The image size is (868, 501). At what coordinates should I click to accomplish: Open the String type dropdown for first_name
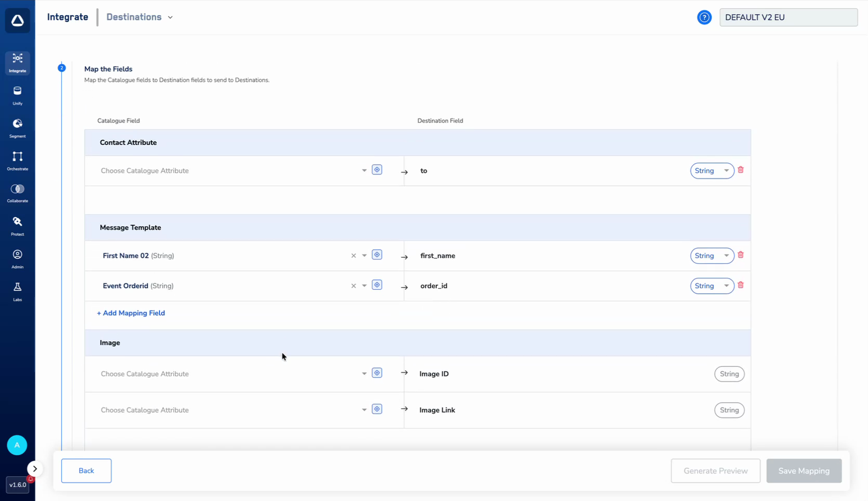[712, 256]
